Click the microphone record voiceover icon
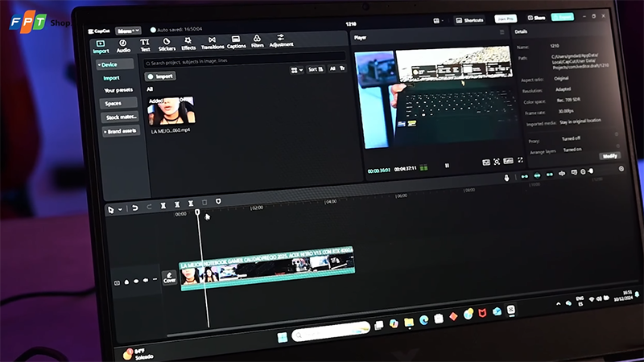Viewport: 644px width, 362px height. coord(506,178)
